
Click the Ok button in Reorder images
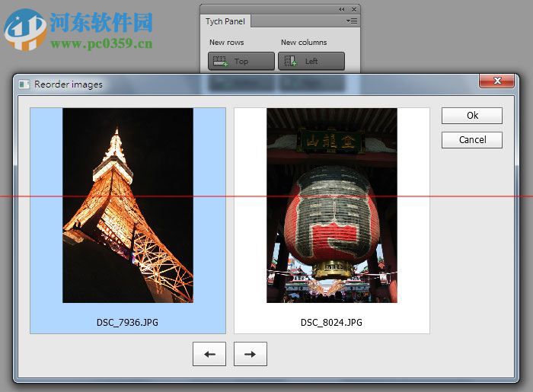[472, 116]
